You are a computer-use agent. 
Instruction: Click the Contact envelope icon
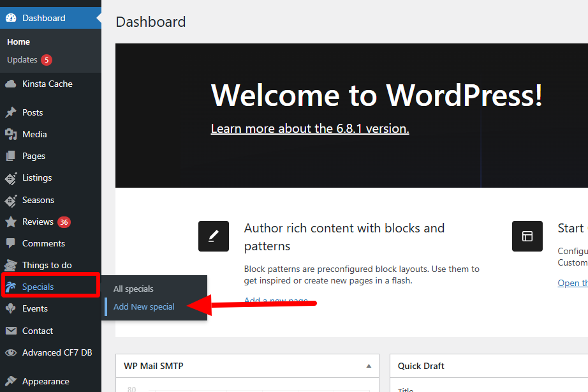coord(11,331)
